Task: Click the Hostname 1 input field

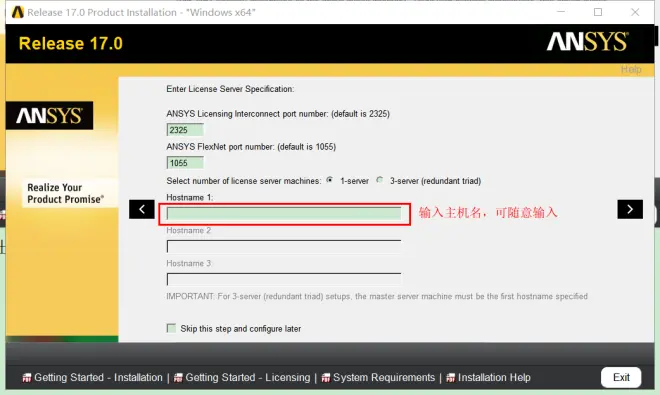Action: click(284, 214)
